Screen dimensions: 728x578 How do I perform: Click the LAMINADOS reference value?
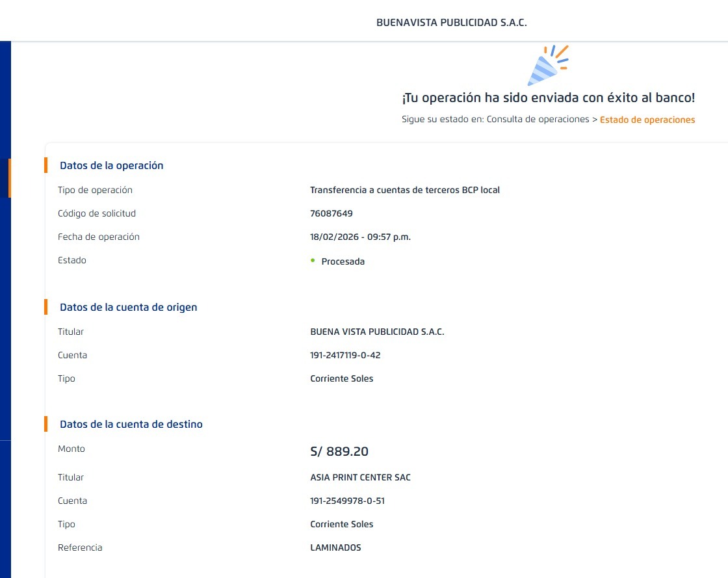pyautogui.click(x=335, y=547)
